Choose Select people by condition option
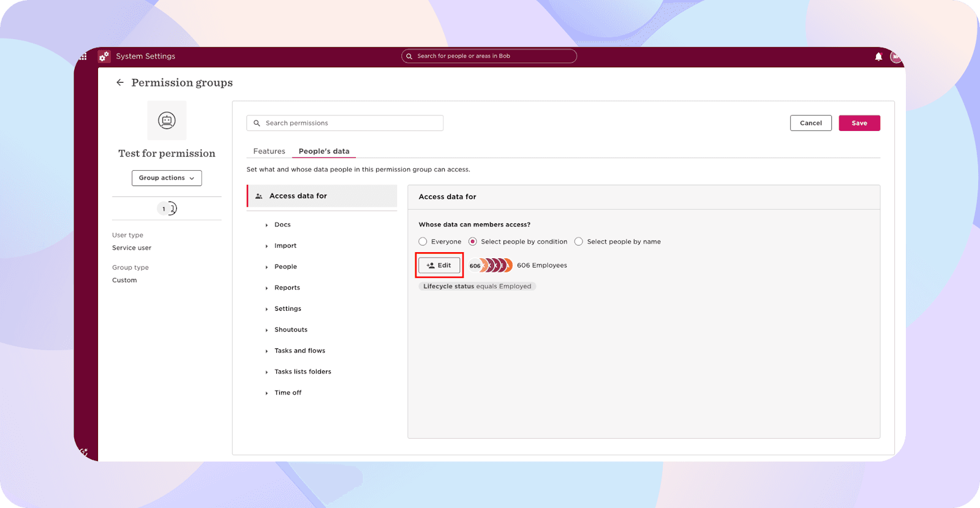Viewport: 980px width, 508px height. [x=473, y=242]
